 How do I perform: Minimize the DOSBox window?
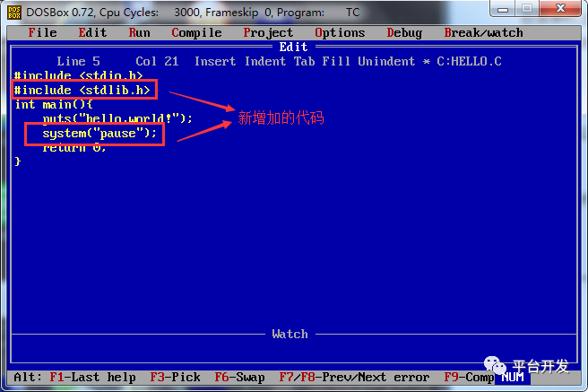tap(502, 9)
